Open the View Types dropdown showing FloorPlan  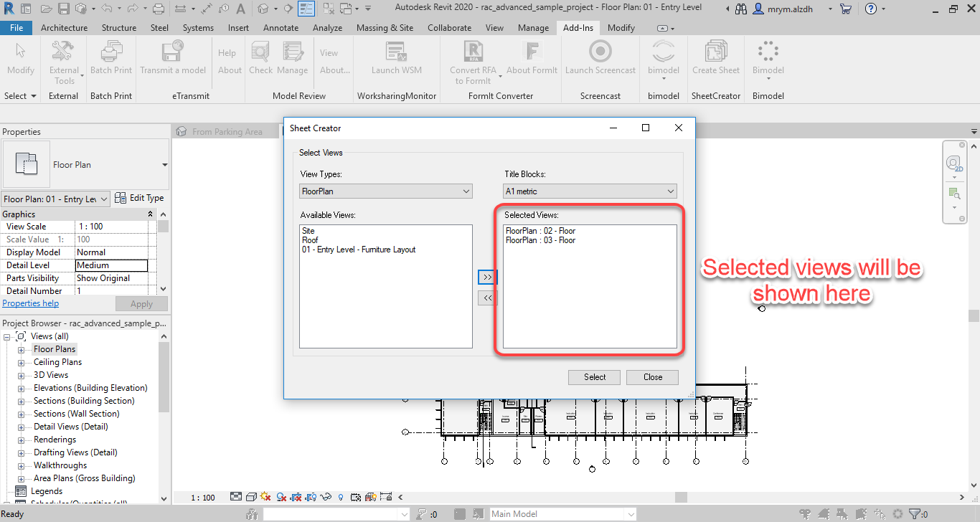[x=385, y=191]
